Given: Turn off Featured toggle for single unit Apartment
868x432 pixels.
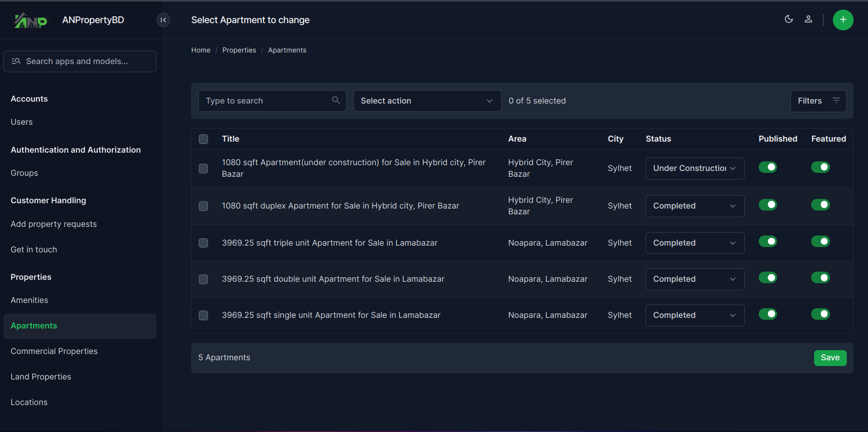Looking at the screenshot, I should click(820, 314).
